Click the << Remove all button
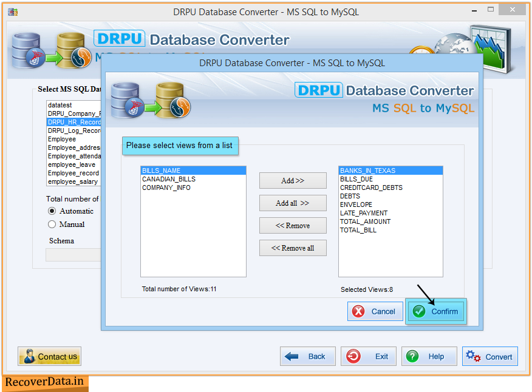This screenshot has height=392, width=532. 293,248
